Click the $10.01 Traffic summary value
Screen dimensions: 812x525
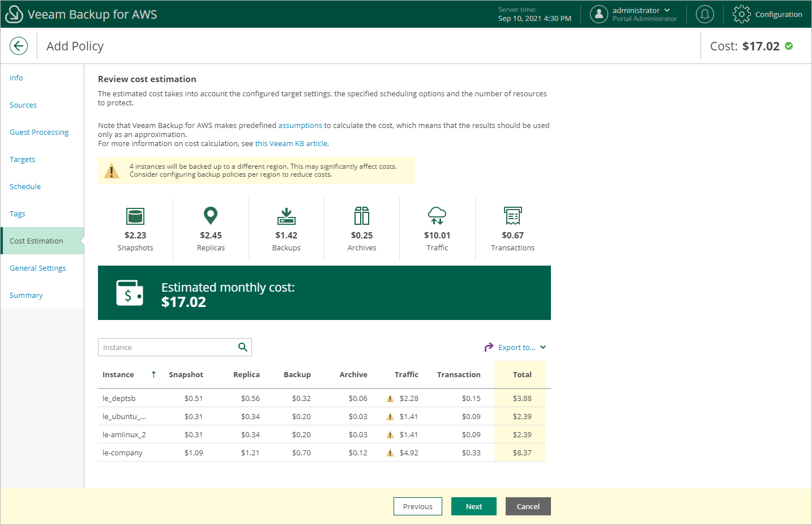[437, 235]
